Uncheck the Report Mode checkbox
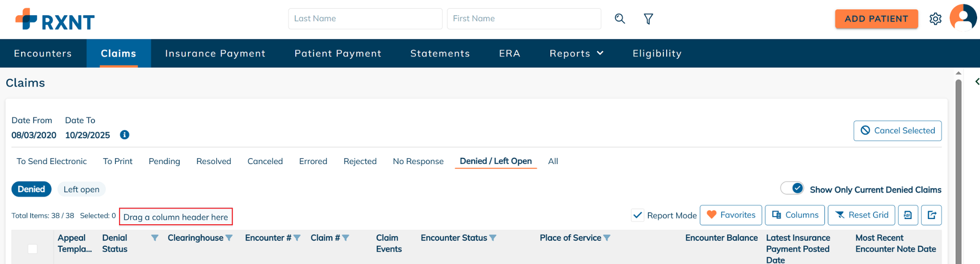Viewport: 980px width, 264px height. pyautogui.click(x=637, y=215)
